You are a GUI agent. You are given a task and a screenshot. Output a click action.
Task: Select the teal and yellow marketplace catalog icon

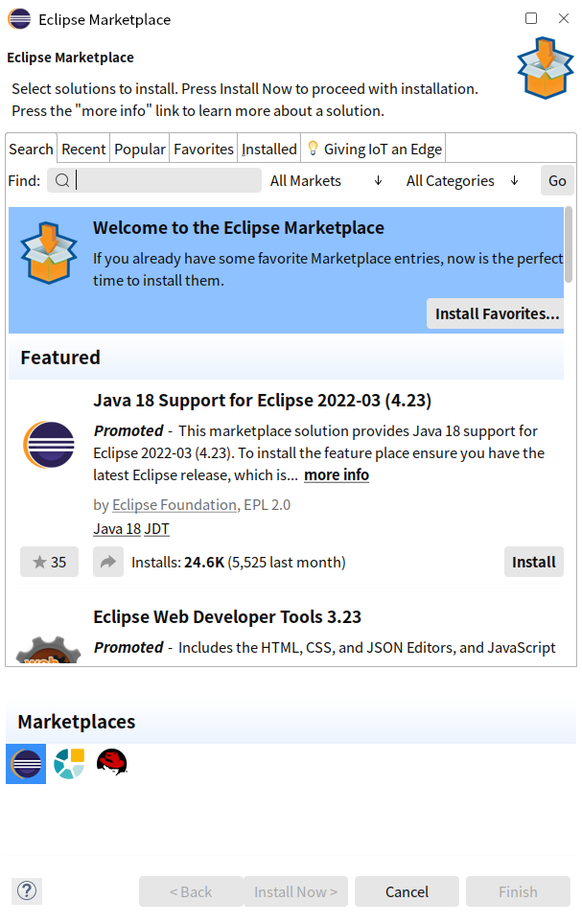coord(69,764)
